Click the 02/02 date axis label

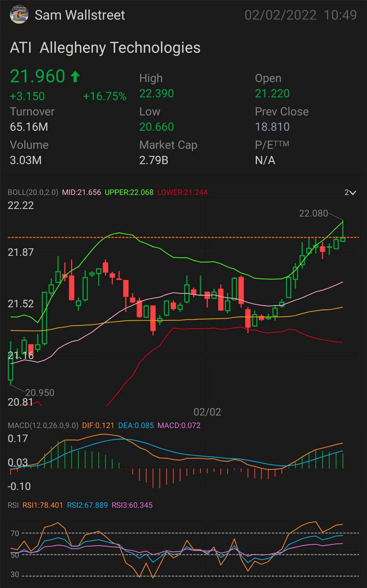(x=207, y=412)
